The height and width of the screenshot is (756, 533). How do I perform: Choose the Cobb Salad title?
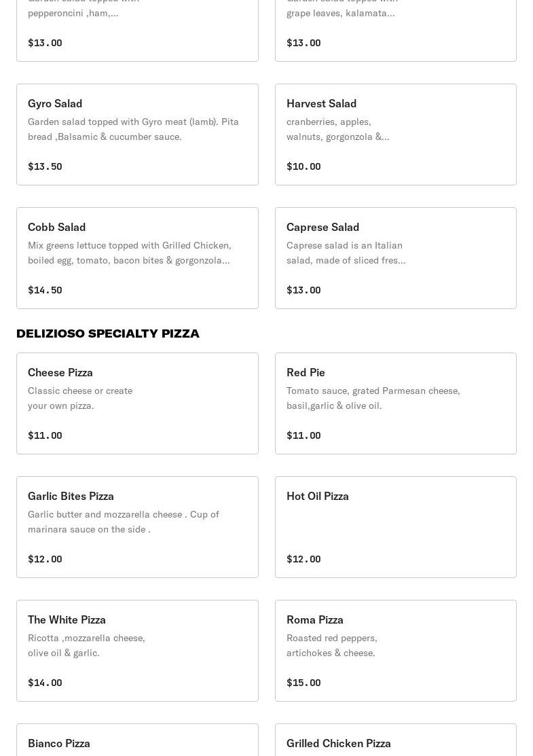(56, 227)
